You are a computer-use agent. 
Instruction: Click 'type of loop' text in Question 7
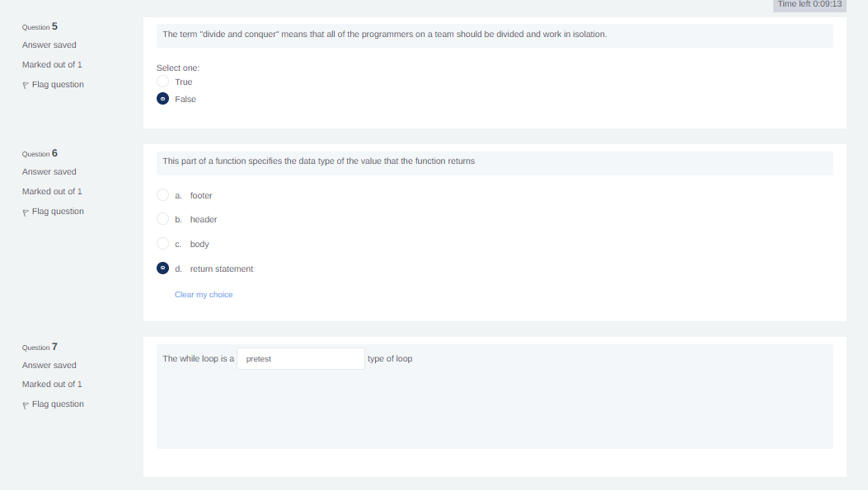[x=390, y=359]
